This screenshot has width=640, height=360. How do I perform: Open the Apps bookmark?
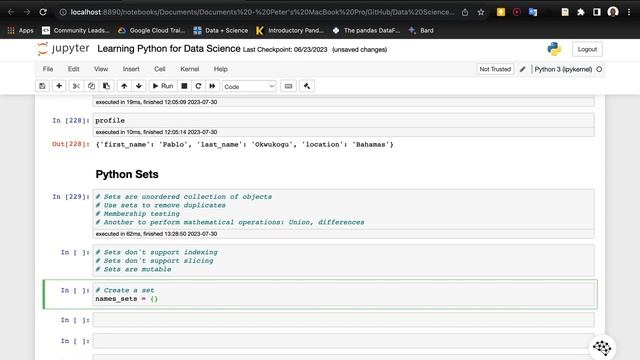(20, 30)
